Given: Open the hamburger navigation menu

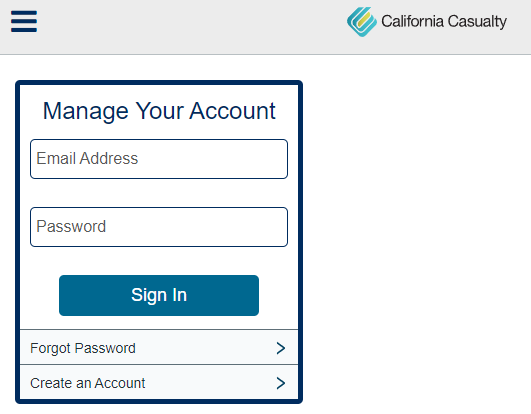Looking at the screenshot, I should click(x=24, y=21).
